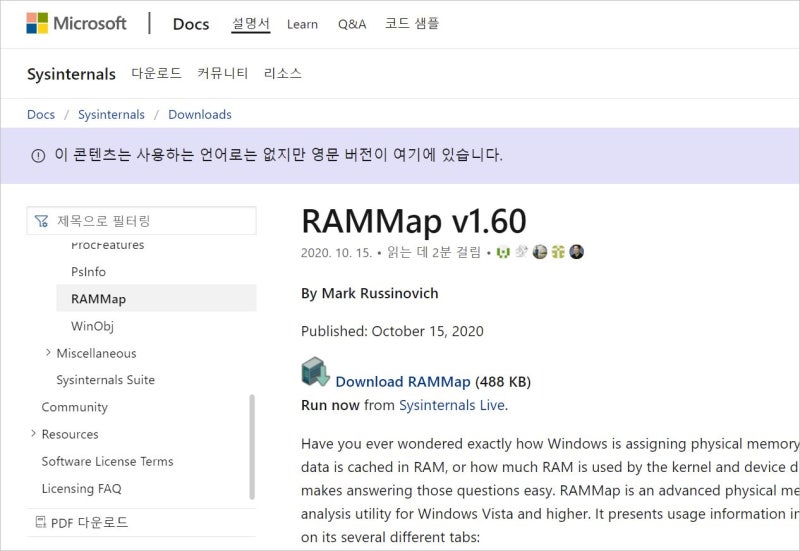Screen dimensions: 800x551
Task: Click the first green contributor avatar
Action: click(x=503, y=252)
